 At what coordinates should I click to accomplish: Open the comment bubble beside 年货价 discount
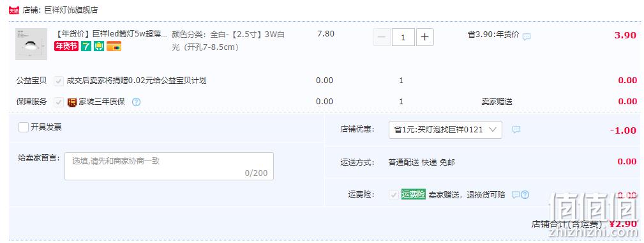click(x=527, y=36)
